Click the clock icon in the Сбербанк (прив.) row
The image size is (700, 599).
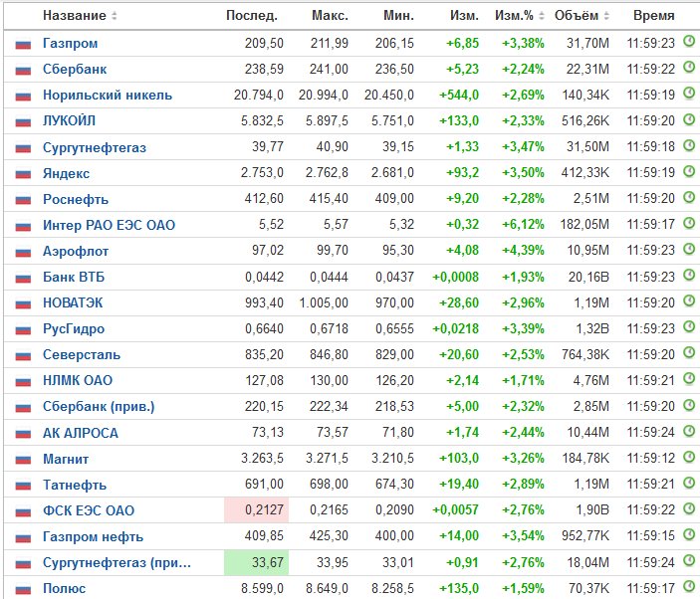689,405
